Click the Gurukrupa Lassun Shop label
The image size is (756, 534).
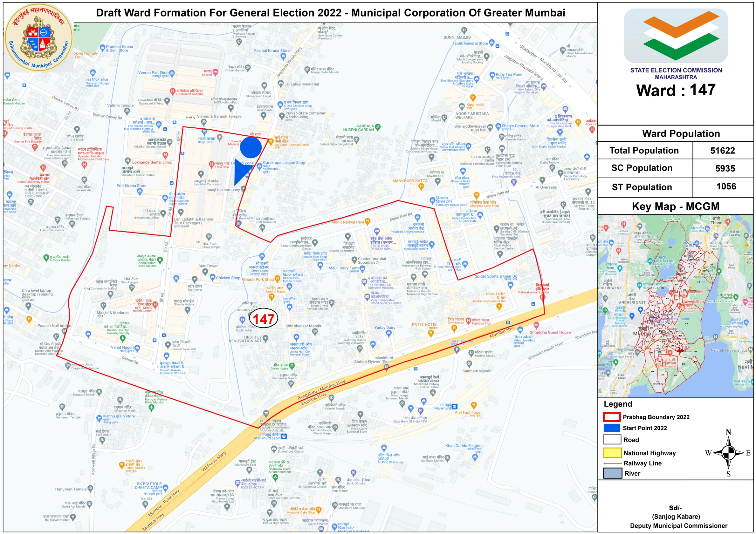point(284,163)
